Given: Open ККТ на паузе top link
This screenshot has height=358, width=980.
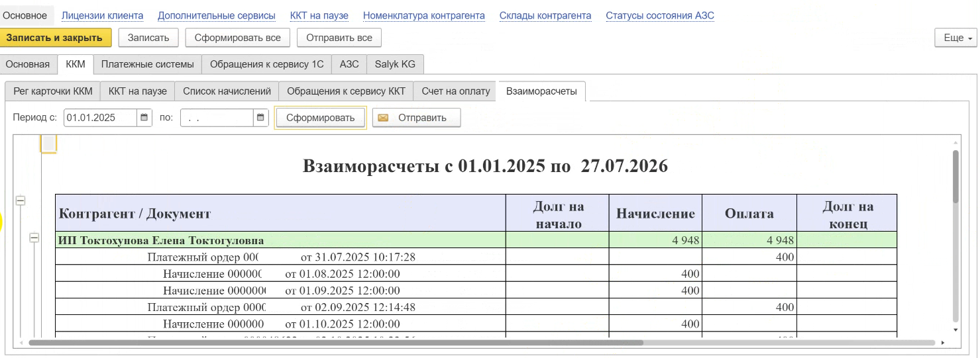Looking at the screenshot, I should pos(319,15).
